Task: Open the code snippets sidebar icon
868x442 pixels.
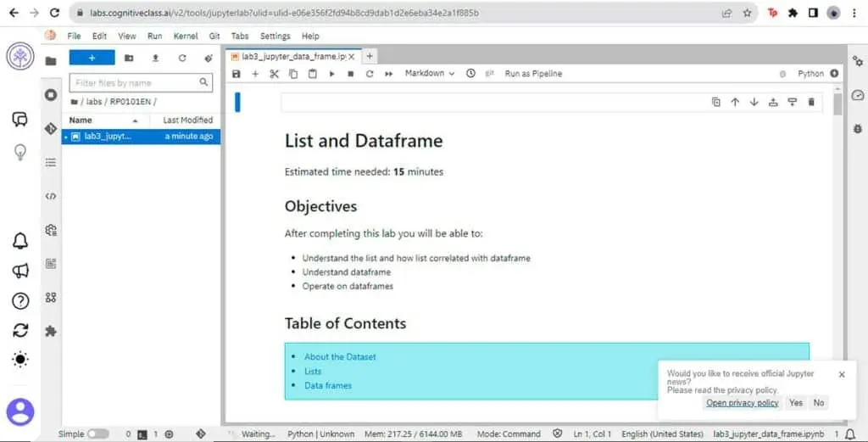Action: pyautogui.click(x=51, y=196)
